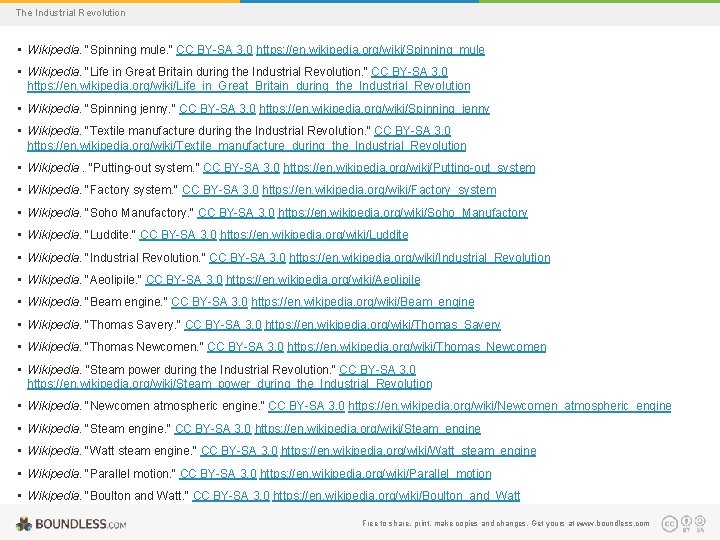Viewport: 720px width, 540px height.
Task: Open the Luddite Wikipedia URL
Action: click(x=314, y=235)
